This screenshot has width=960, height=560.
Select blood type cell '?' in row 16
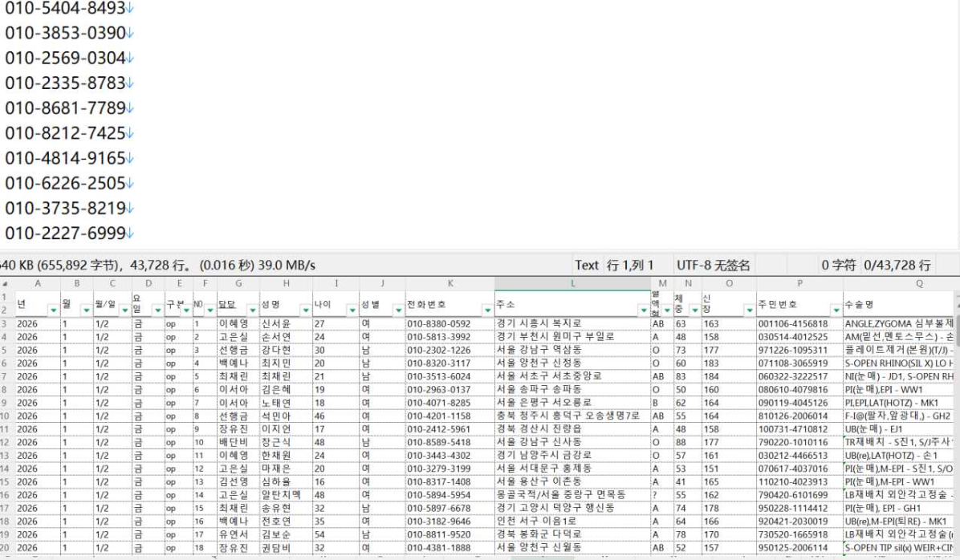[662, 495]
